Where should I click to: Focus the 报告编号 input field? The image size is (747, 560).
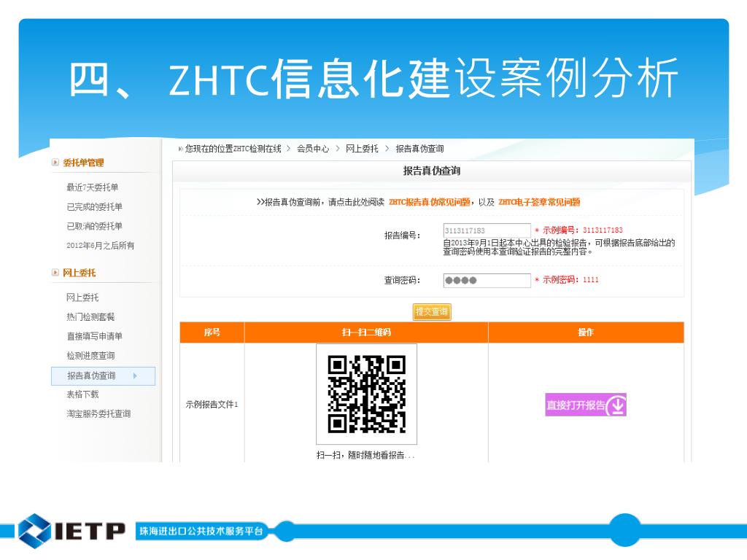487,230
